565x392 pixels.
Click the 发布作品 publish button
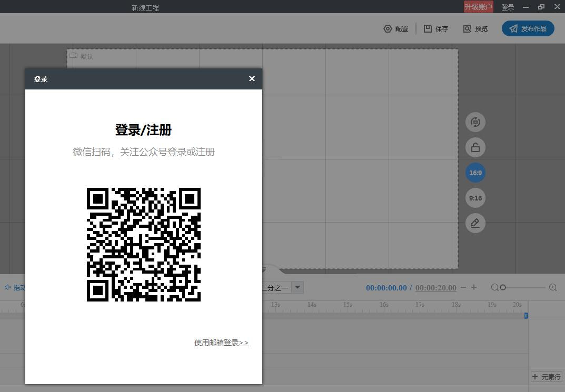[x=528, y=28]
